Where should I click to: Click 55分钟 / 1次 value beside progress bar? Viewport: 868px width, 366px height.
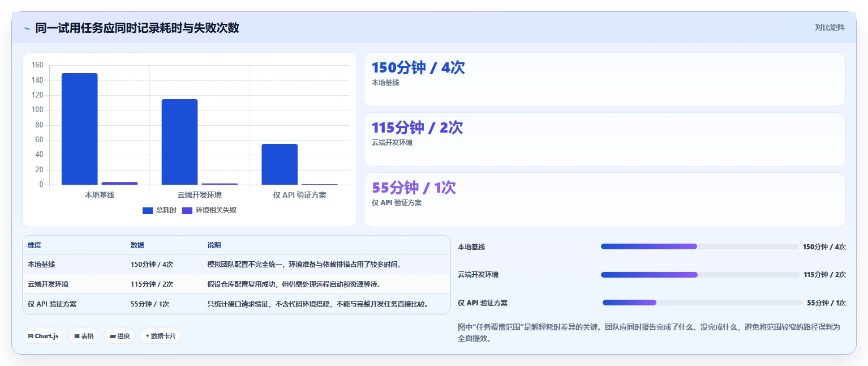coord(826,303)
